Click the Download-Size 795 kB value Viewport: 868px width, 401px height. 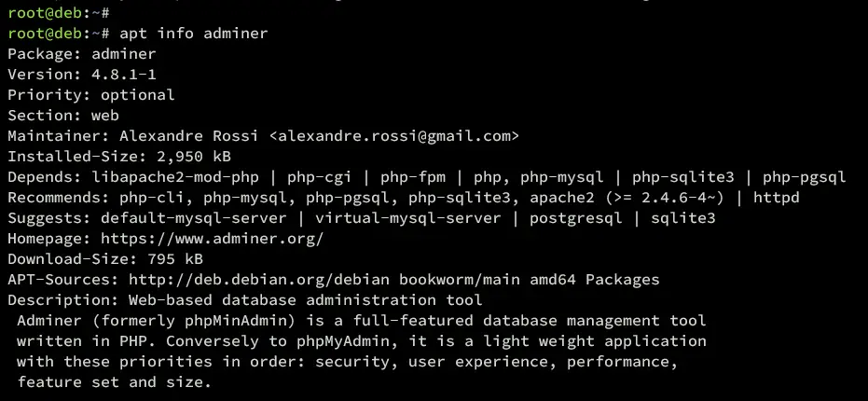click(175, 259)
